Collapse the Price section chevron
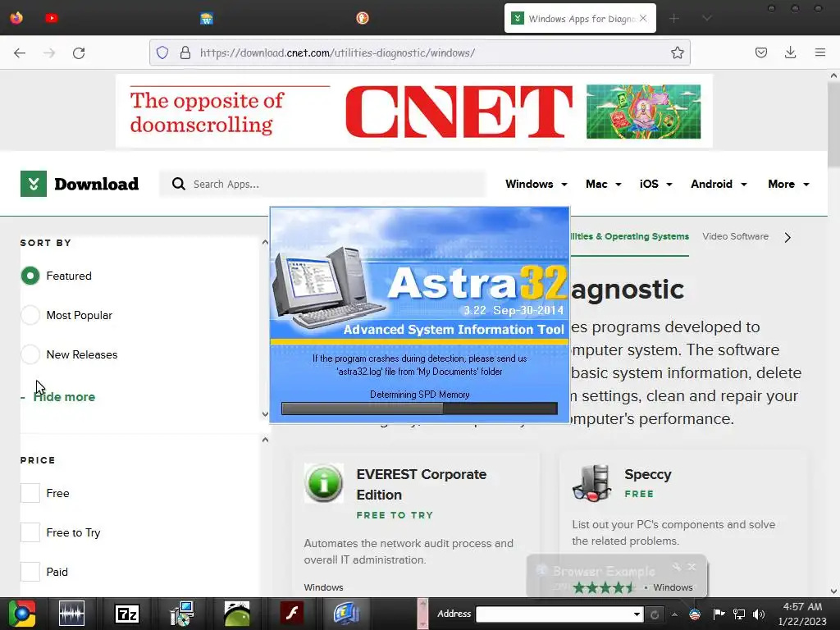840x630 pixels. 265,440
